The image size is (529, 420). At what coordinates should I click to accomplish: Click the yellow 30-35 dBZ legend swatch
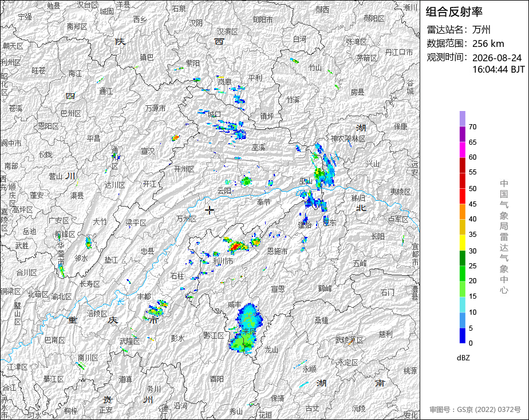point(462,243)
